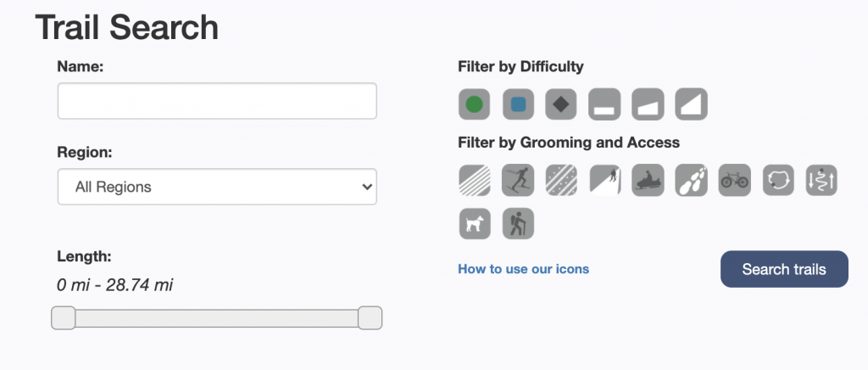The height and width of the screenshot is (370, 868).
Task: Click the Search trails button
Action: 784,269
